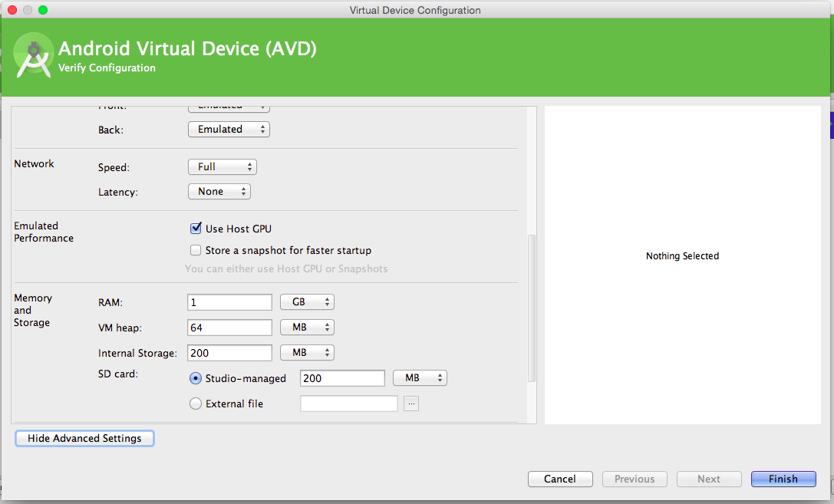Click the Verify Configuration subtitle

tap(107, 68)
